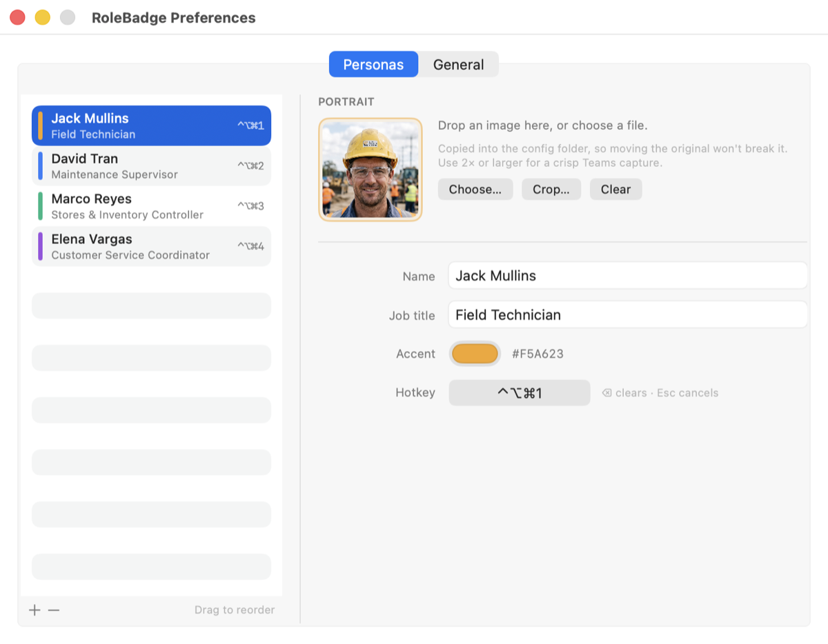Viewport: 828px width, 644px height.
Task: Click the 'Maintenance Supervisor' subtitle text
Action: (115, 174)
